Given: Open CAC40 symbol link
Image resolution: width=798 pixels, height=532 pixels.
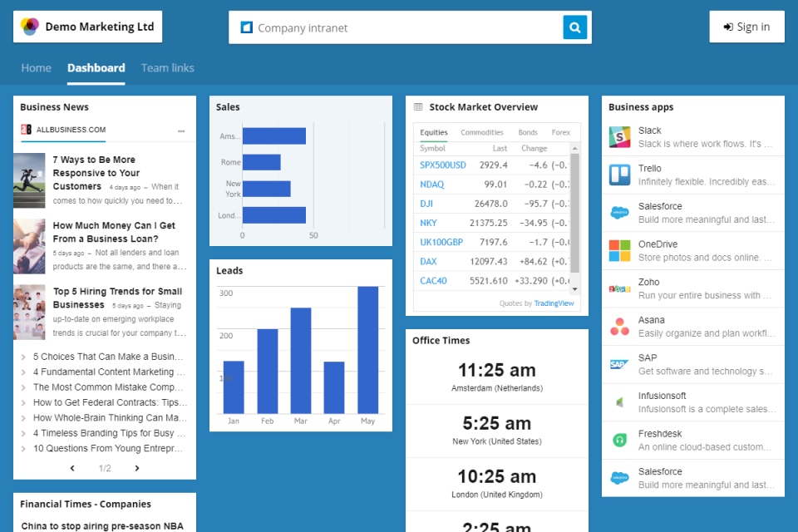Looking at the screenshot, I should tap(433, 281).
